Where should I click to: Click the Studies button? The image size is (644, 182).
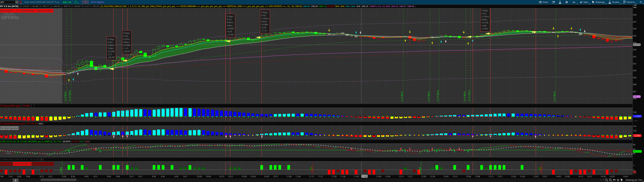pyautogui.click(x=614, y=2)
